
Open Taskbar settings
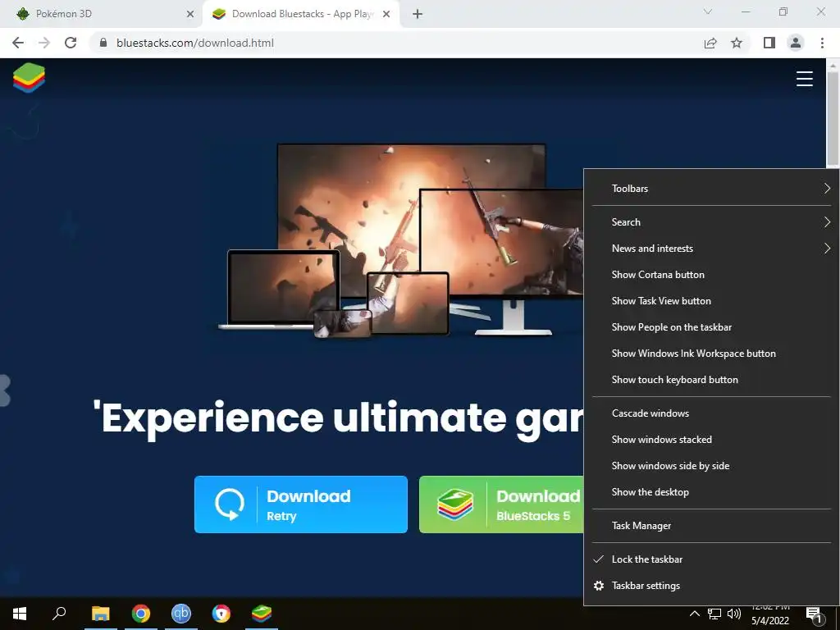711,586
